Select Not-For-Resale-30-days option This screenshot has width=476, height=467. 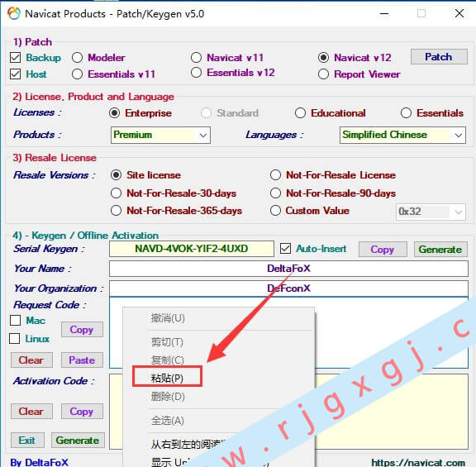[116, 193]
